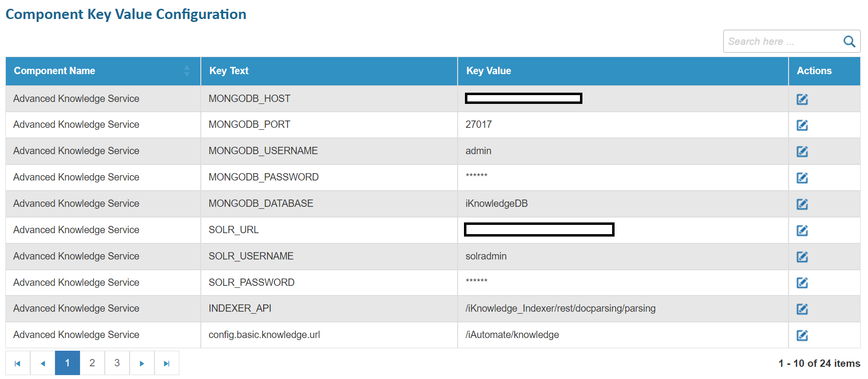This screenshot has height=379, width=868.
Task: Advance to the next page
Action: click(x=142, y=363)
